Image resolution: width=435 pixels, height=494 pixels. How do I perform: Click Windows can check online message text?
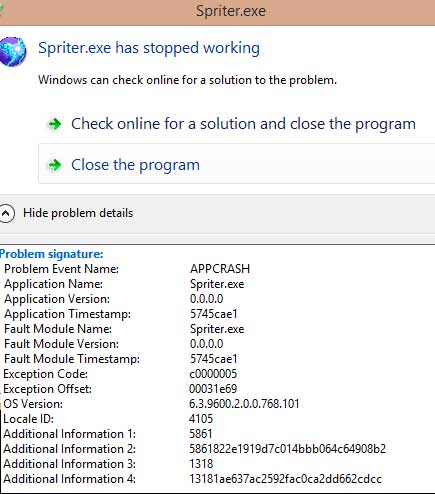(187, 80)
